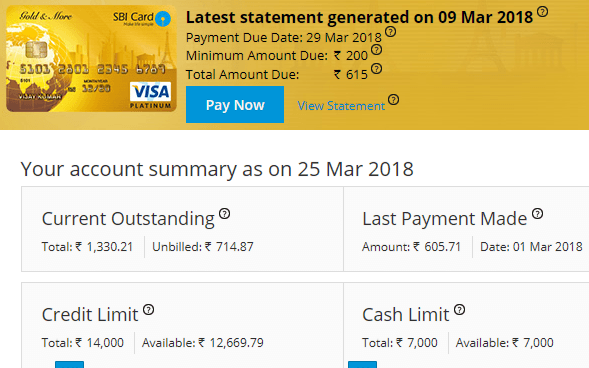Click the VISA Platinum logo on card
This screenshot has height=368, width=589.
pos(151,95)
